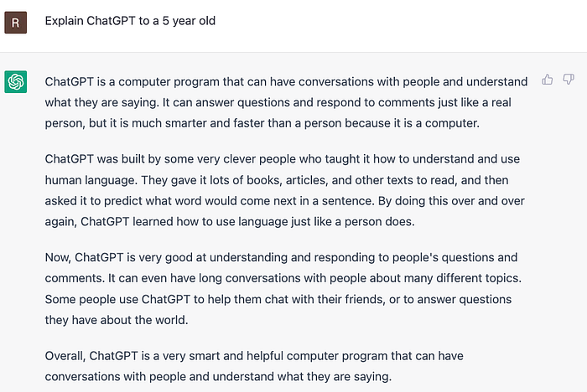Click the words they have about the world
The width and height of the screenshot is (587, 392).
point(116,320)
